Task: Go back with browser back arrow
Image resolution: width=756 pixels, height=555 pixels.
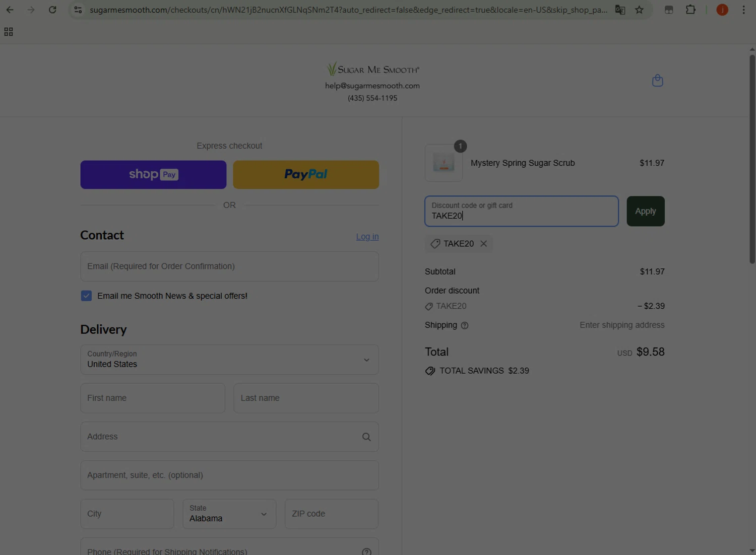Action: 10,10
